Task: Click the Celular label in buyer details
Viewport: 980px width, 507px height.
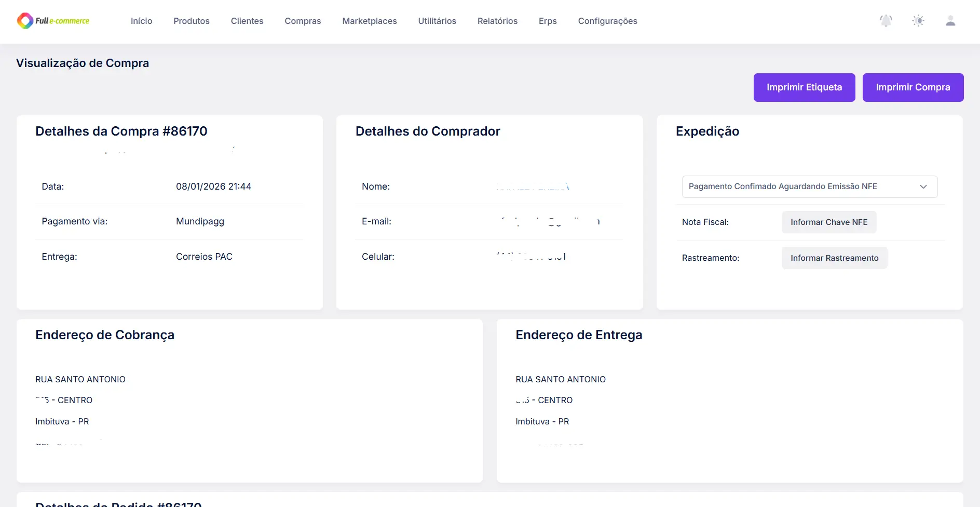Action: (x=378, y=257)
